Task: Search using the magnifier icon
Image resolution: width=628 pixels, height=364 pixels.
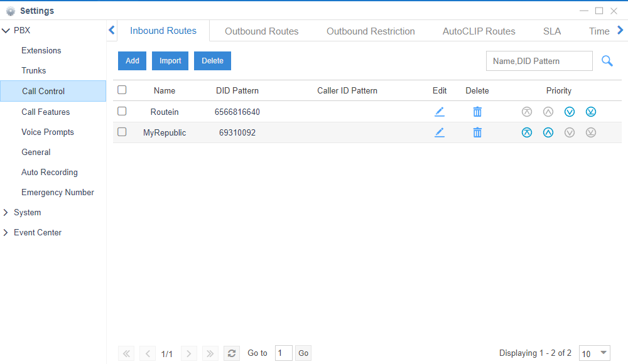Action: 607,61
